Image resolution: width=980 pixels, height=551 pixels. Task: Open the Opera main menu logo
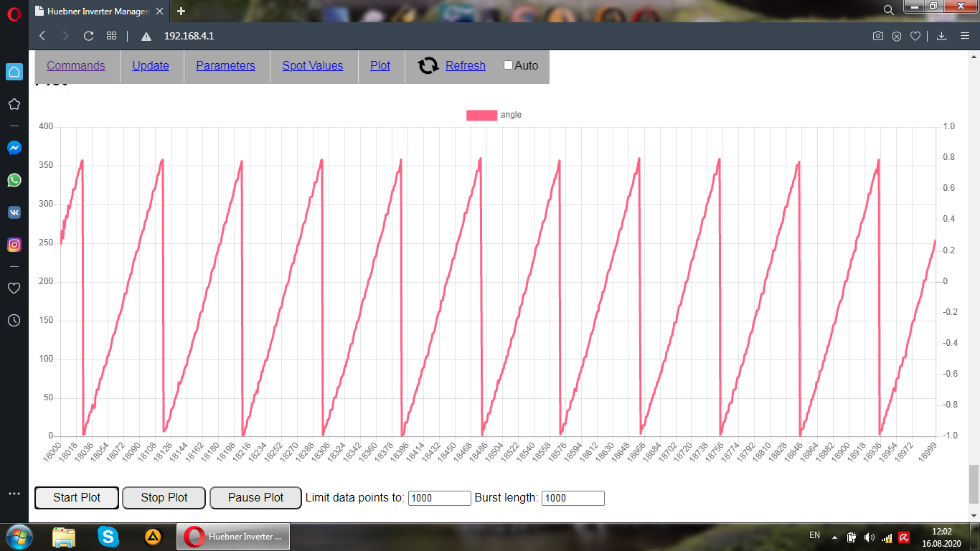(x=14, y=14)
